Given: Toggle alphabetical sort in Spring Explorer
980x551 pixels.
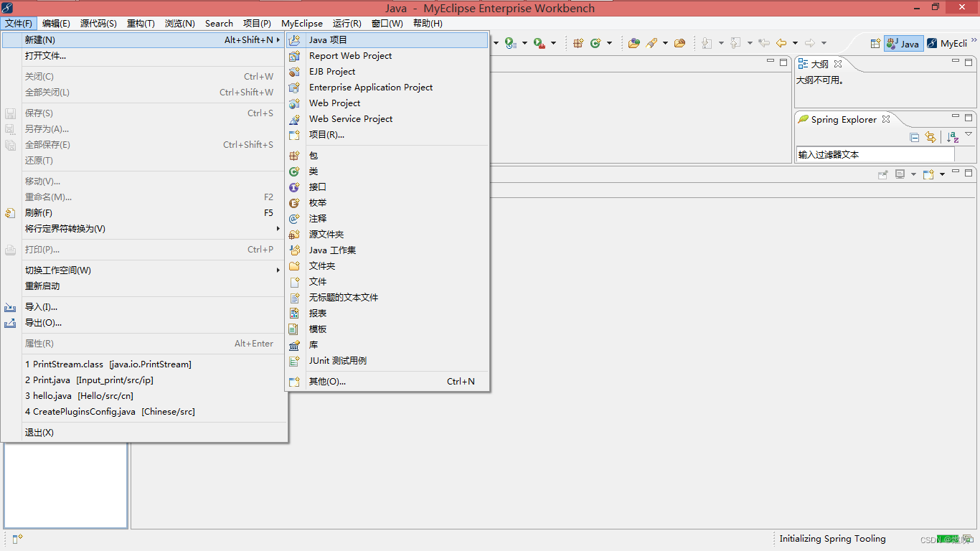Looking at the screenshot, I should pos(953,137).
